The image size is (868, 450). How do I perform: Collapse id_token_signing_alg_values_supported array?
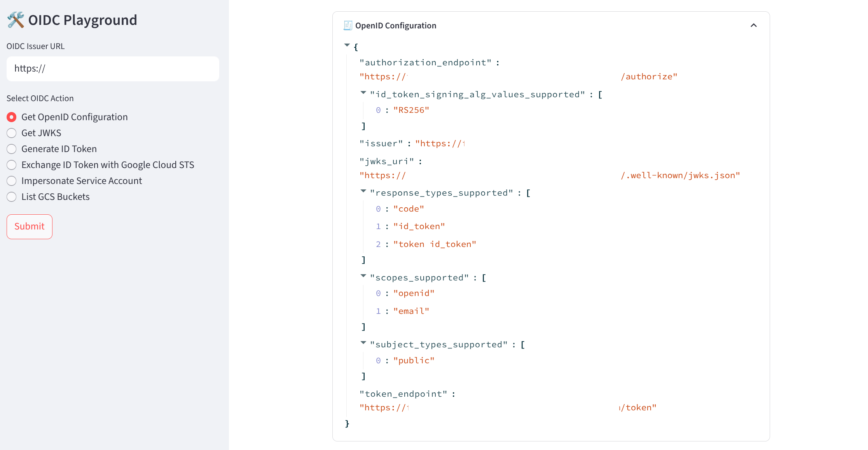(363, 93)
